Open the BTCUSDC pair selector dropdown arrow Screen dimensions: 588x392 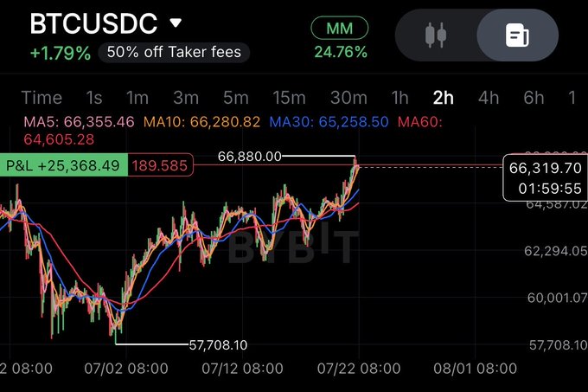(176, 23)
